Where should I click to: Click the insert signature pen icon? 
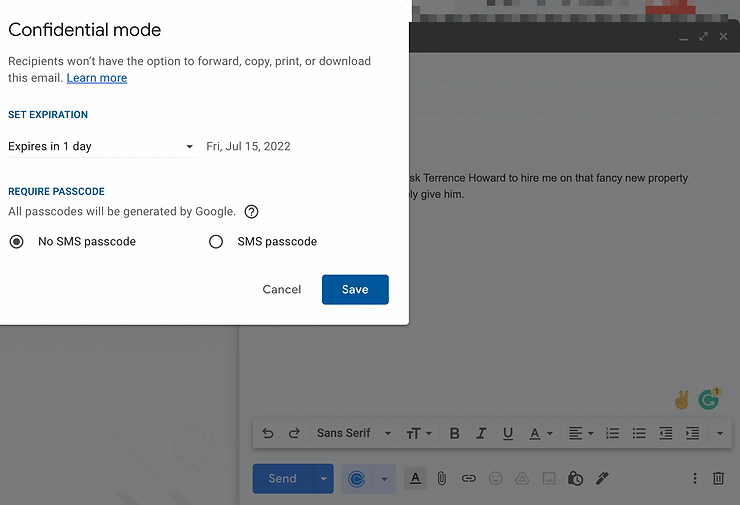(x=602, y=479)
